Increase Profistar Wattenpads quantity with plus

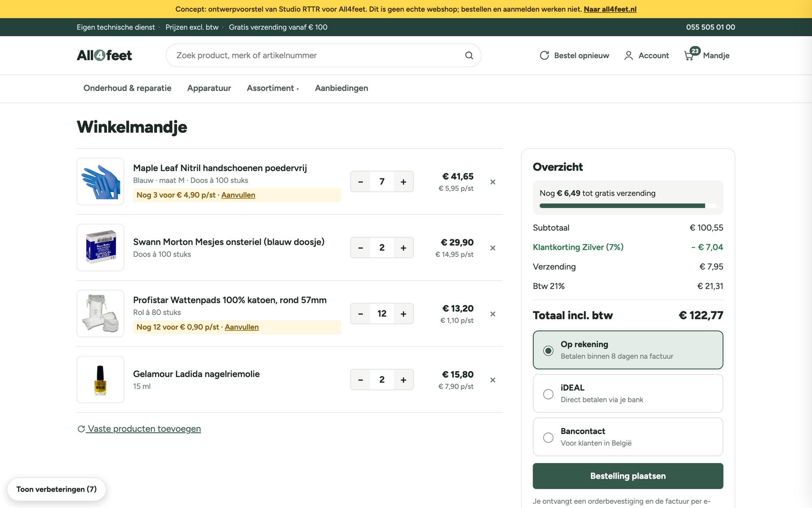[x=403, y=314]
